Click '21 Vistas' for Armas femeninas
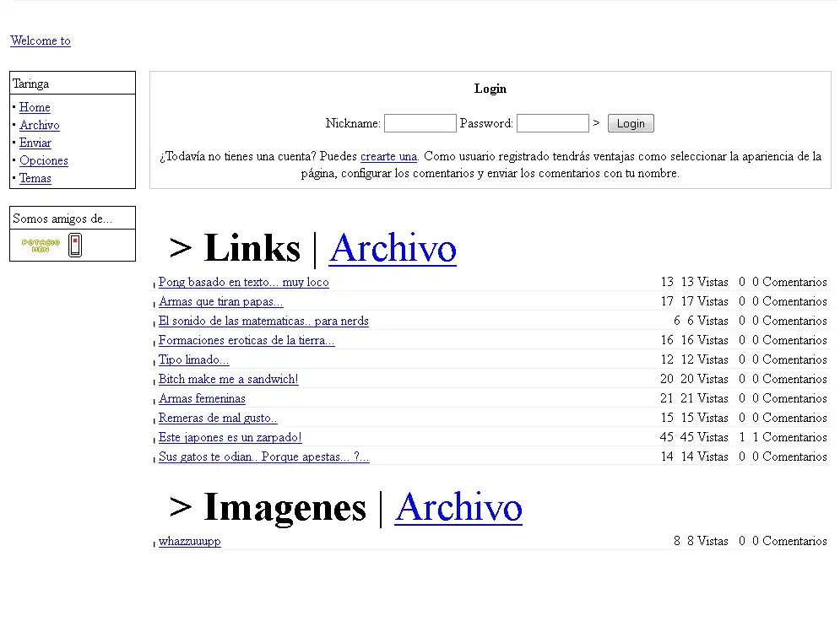This screenshot has width=840, height=643. click(x=704, y=398)
